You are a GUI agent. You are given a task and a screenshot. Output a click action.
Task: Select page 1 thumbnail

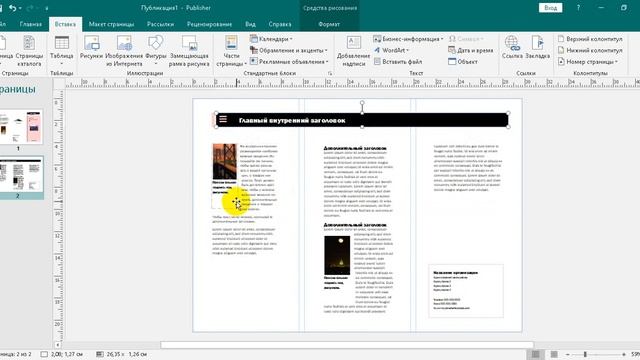click(x=21, y=127)
